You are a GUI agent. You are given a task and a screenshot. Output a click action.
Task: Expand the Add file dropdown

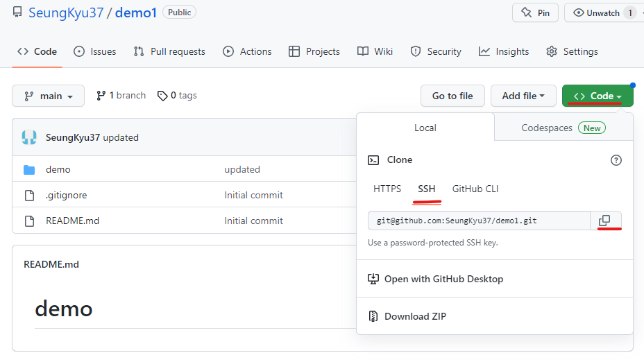point(523,96)
